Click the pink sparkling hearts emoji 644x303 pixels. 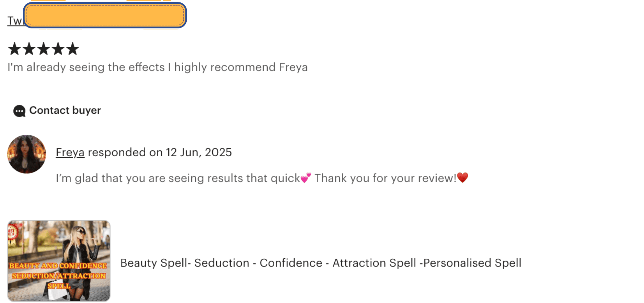[x=306, y=178]
